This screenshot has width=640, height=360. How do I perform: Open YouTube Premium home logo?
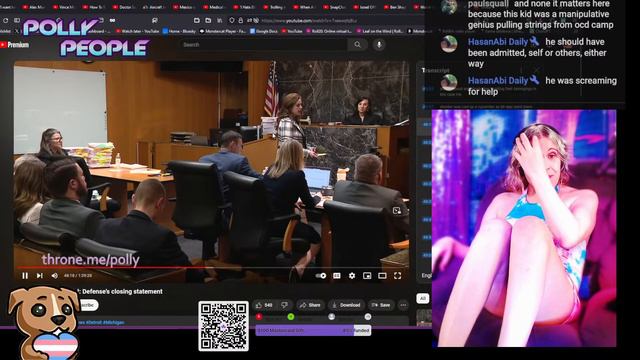click(x=15, y=44)
